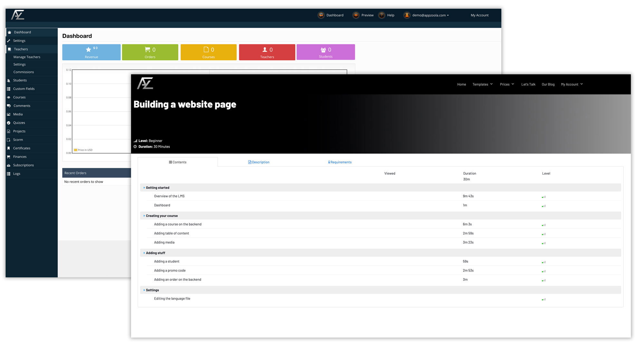
Task: Click the Dashboard home icon in sidebar
Action: 9,32
